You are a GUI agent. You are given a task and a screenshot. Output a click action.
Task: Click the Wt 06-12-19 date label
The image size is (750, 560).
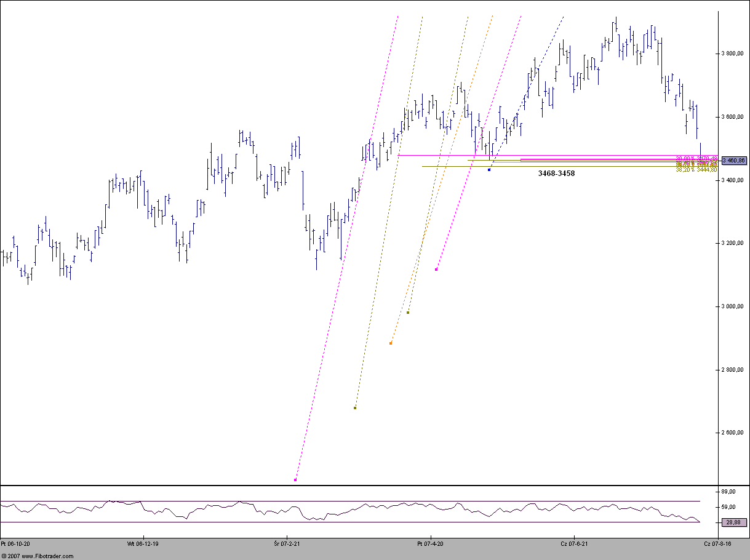tap(143, 544)
